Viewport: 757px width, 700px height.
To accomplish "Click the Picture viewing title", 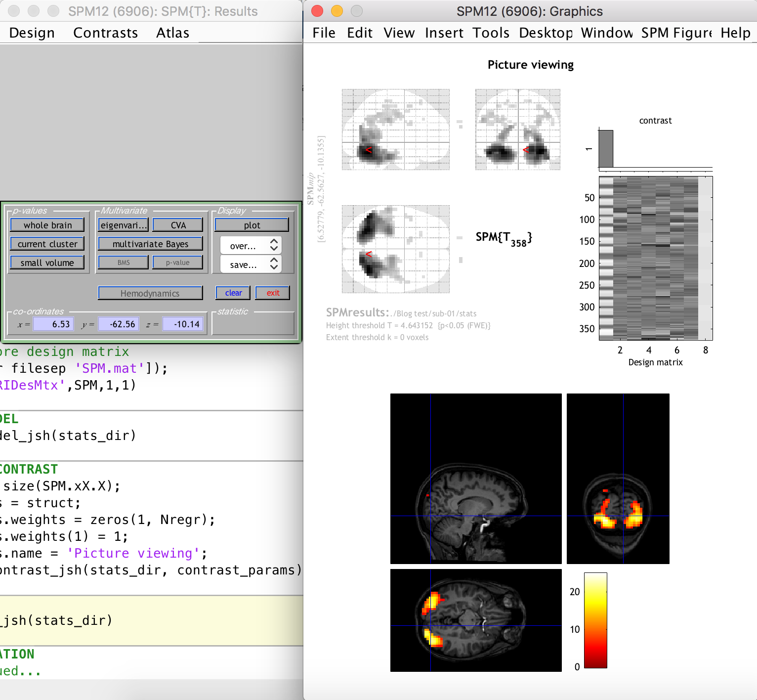I will point(531,65).
